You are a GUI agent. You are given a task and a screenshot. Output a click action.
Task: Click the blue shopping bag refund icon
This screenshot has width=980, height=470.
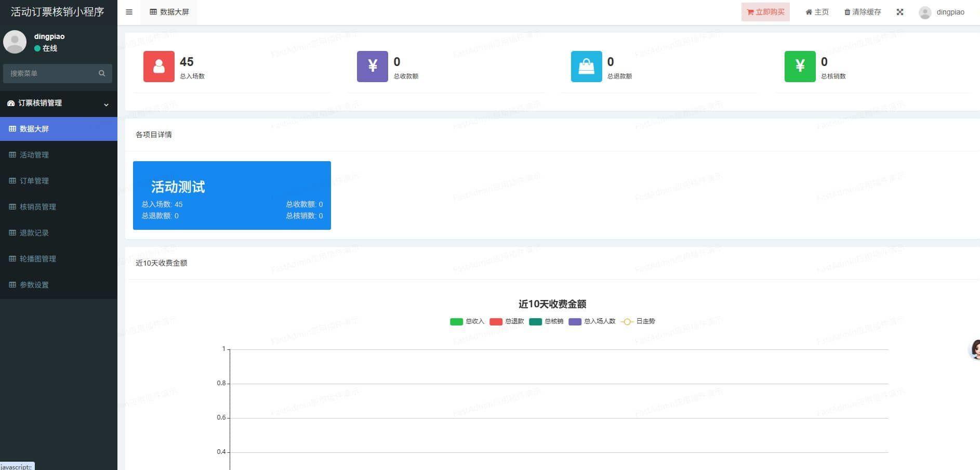[586, 67]
